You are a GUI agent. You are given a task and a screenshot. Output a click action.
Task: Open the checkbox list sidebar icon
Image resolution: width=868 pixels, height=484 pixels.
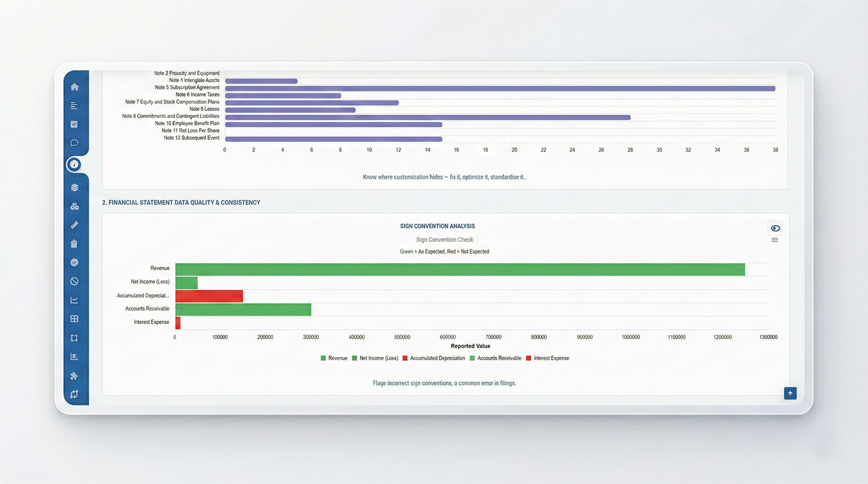[x=74, y=124]
